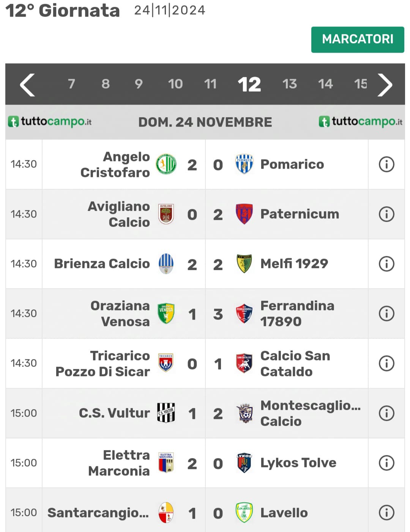
Task: Go to previous matchdays with left chevron
Action: click(27, 85)
